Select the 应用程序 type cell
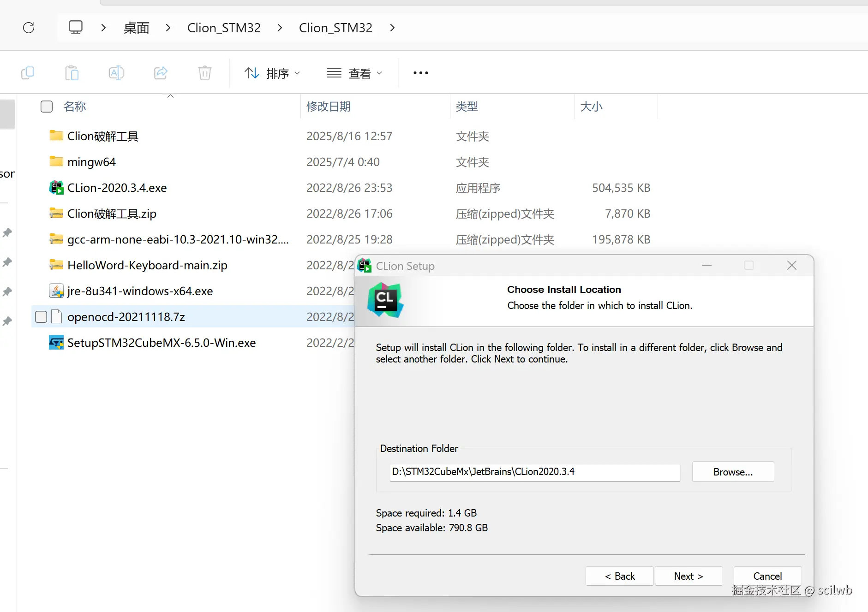Screen dimensions: 868x612 pyautogui.click(x=478, y=188)
